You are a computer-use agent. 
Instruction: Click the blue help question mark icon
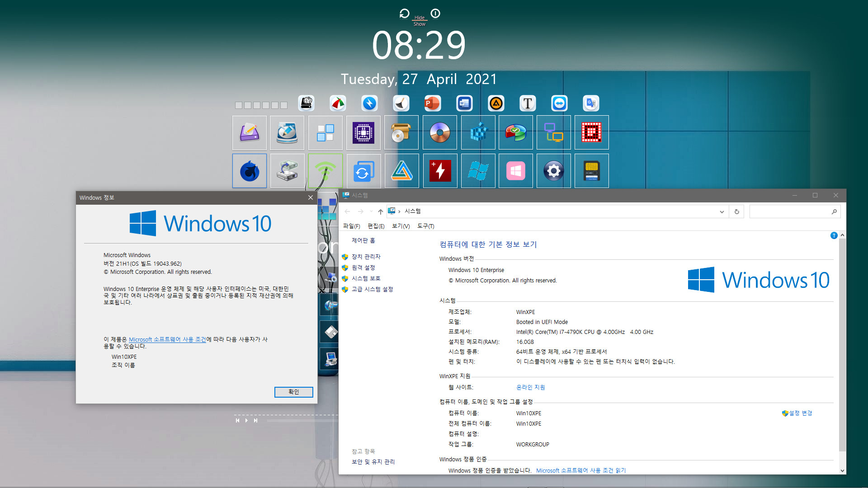tap(834, 235)
